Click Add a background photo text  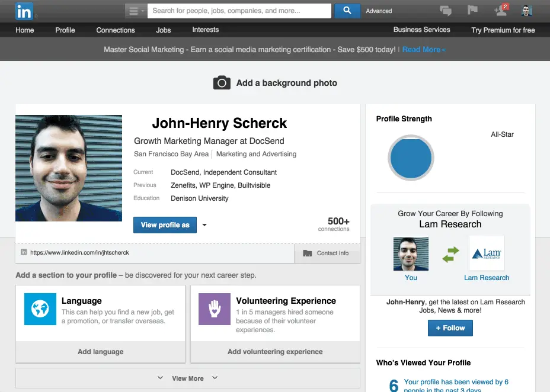tap(287, 83)
